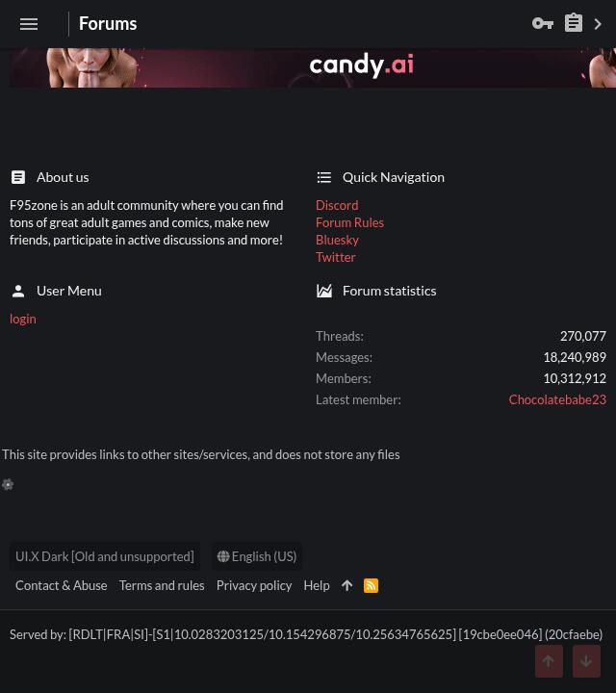This screenshot has height=693, width=616.
Task: Open the orange RSS feed icon
Action: tap(371, 585)
